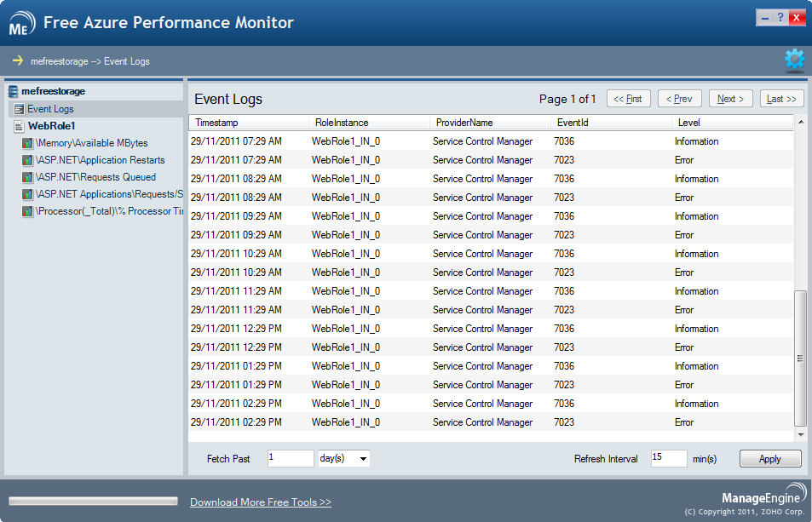
Task: Select the 11:29 AM Information row
Action: (491, 291)
